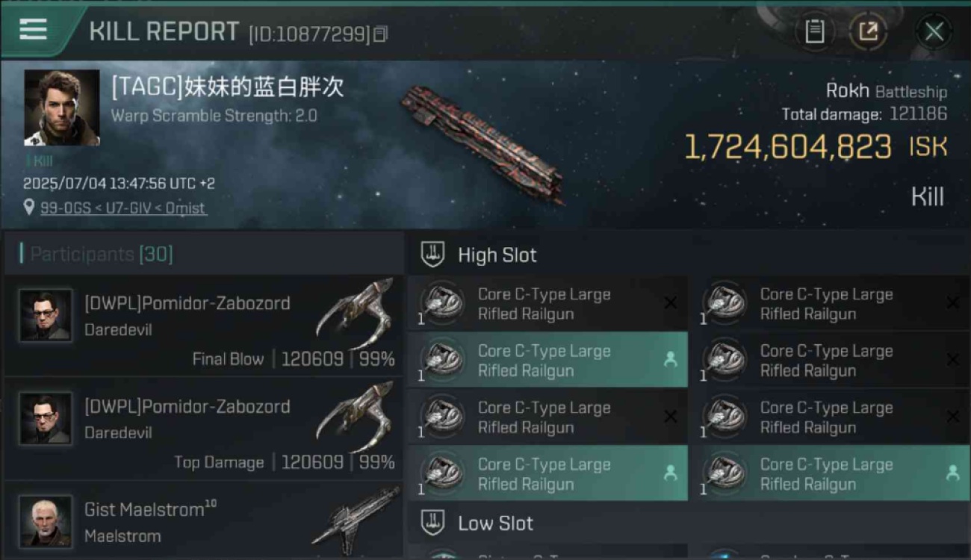
Task: Click the person icon on the bottom-left railgun
Action: (671, 473)
